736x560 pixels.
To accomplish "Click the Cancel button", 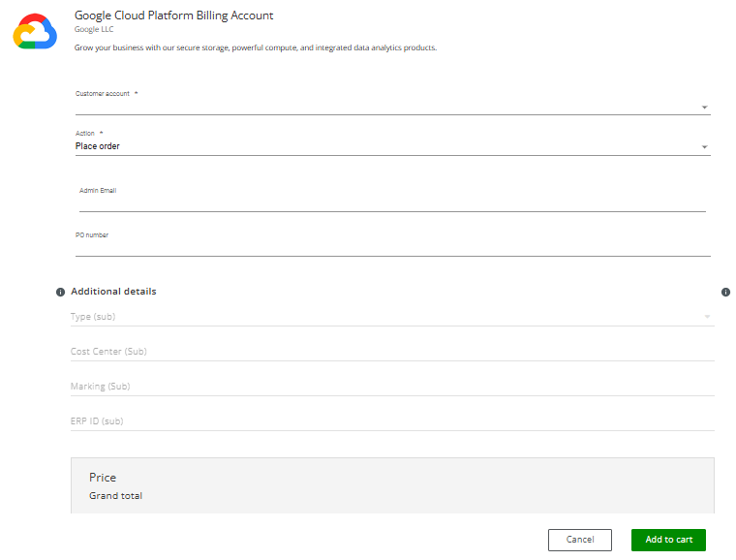I will coord(580,540).
